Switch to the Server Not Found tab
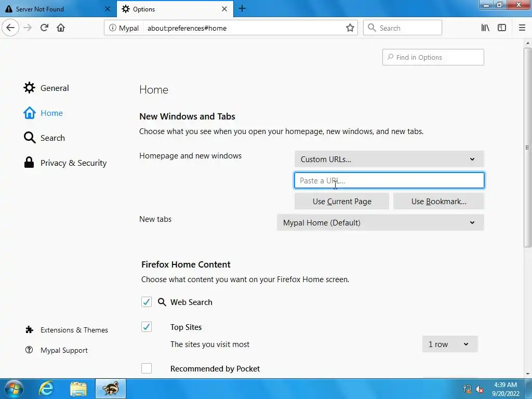This screenshot has height=399, width=532. 58,9
